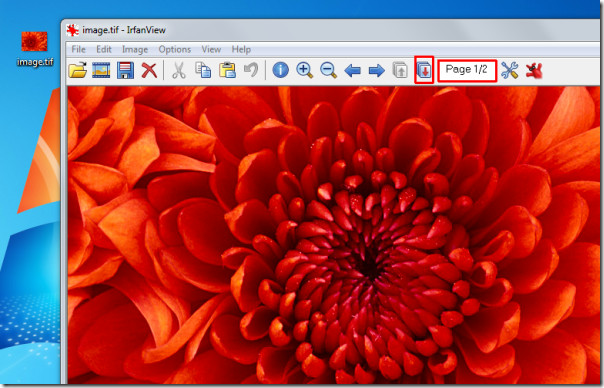Click the Save floppy disk icon

click(x=125, y=71)
